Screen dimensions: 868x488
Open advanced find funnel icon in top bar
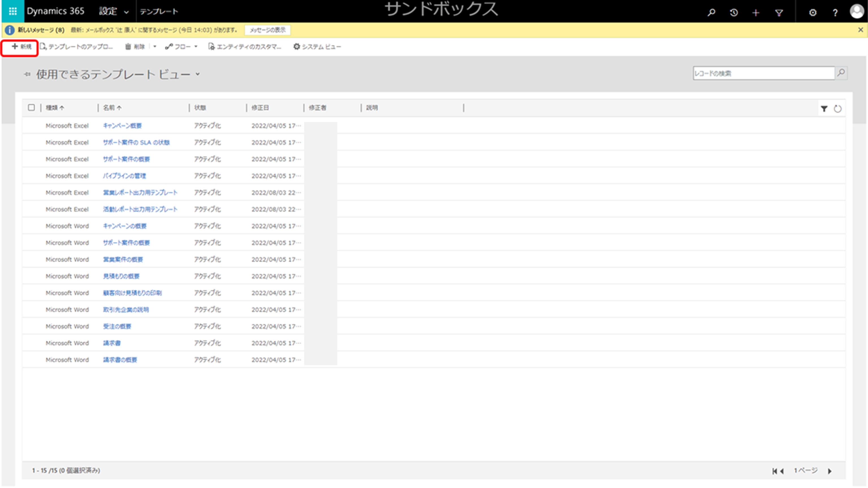click(779, 13)
